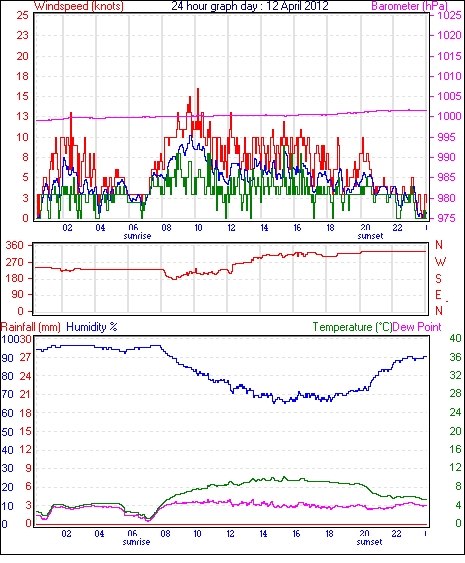Click the sunset marker under the bottom graph
Image resolution: width=465 pixels, height=563 pixels.
369,542
